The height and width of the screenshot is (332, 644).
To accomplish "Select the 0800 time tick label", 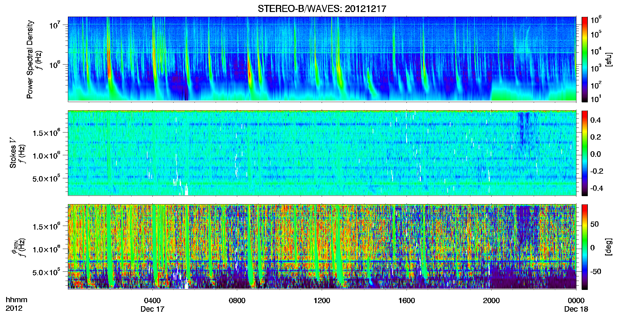I will point(237,300).
